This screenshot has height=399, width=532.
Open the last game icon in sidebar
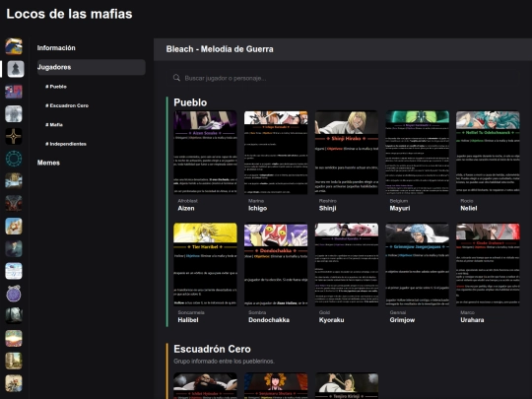(14, 383)
